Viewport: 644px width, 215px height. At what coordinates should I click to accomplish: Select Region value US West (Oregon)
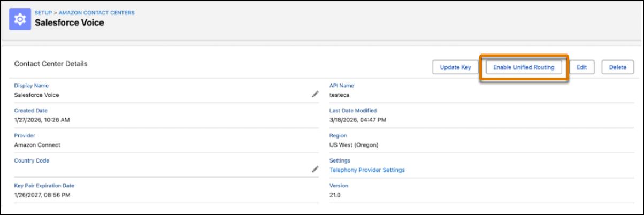pyautogui.click(x=354, y=145)
